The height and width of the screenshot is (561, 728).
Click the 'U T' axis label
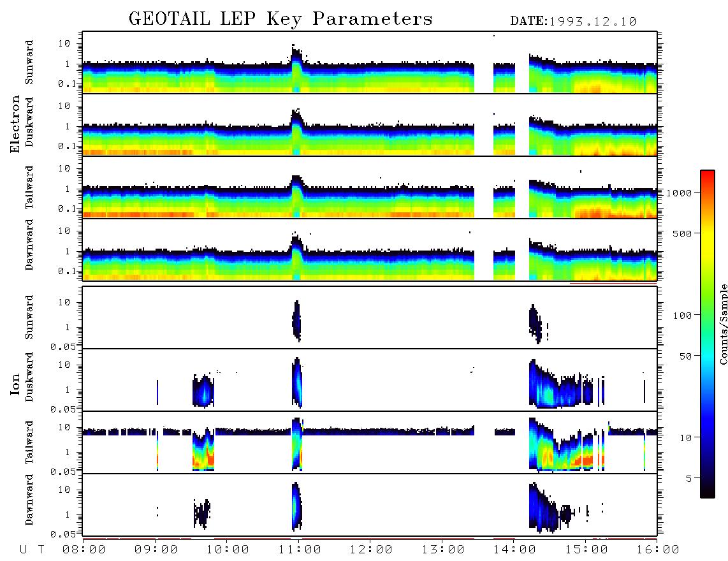pyautogui.click(x=32, y=550)
